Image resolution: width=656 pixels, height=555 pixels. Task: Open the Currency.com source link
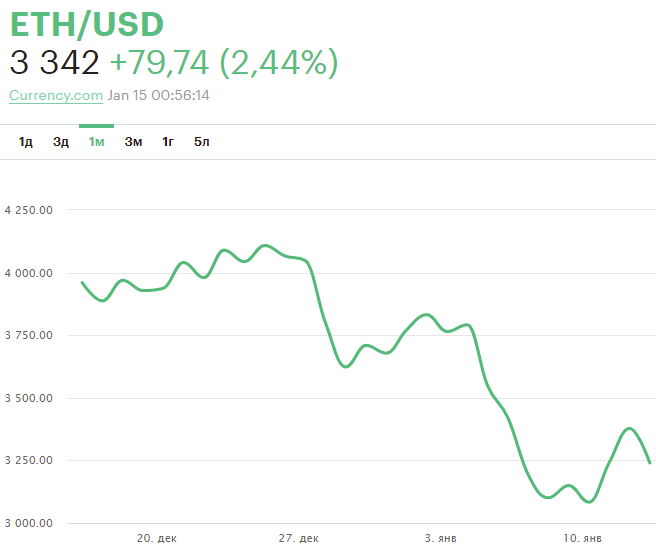pyautogui.click(x=56, y=96)
